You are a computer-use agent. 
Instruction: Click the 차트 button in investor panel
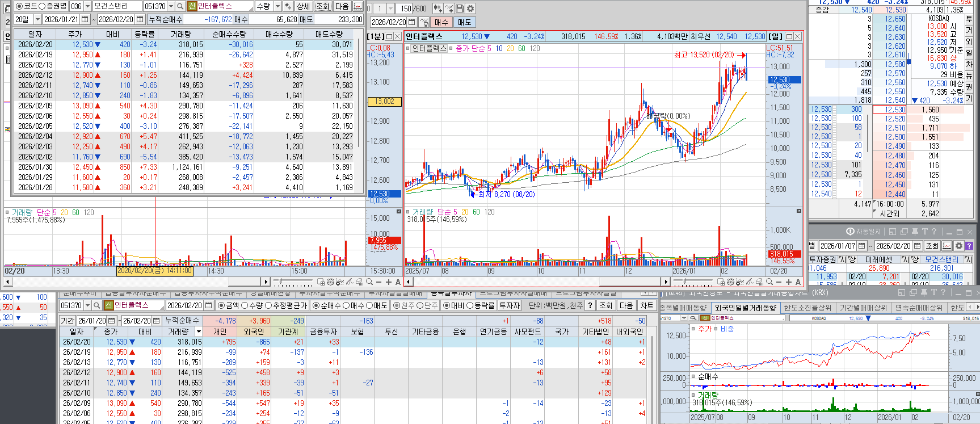click(646, 305)
